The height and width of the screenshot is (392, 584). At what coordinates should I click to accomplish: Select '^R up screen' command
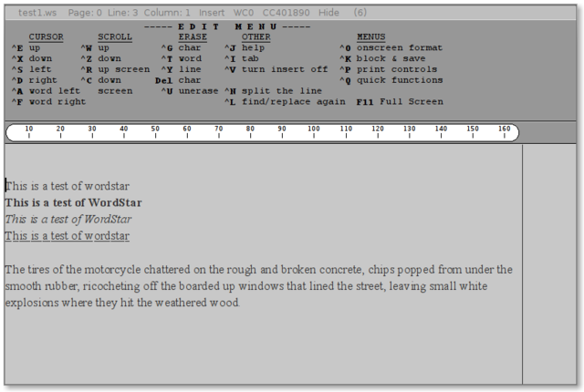point(115,69)
